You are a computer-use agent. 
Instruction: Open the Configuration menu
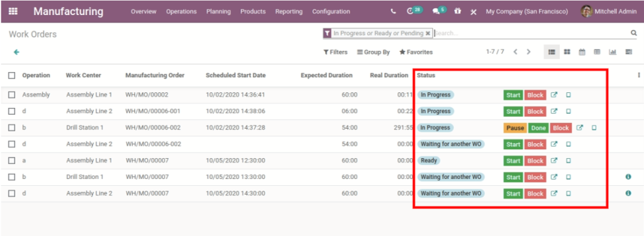click(331, 11)
